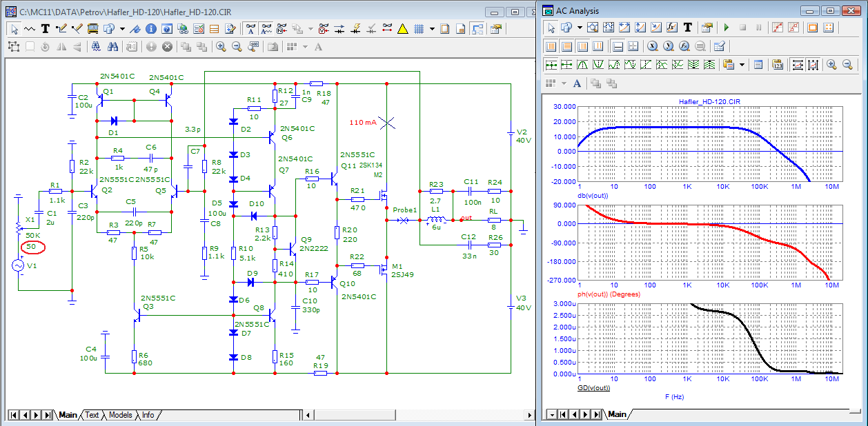Click the 123 numeric format icon in AC Analysis
Viewport: 868px width, 426px height.
coord(778,64)
